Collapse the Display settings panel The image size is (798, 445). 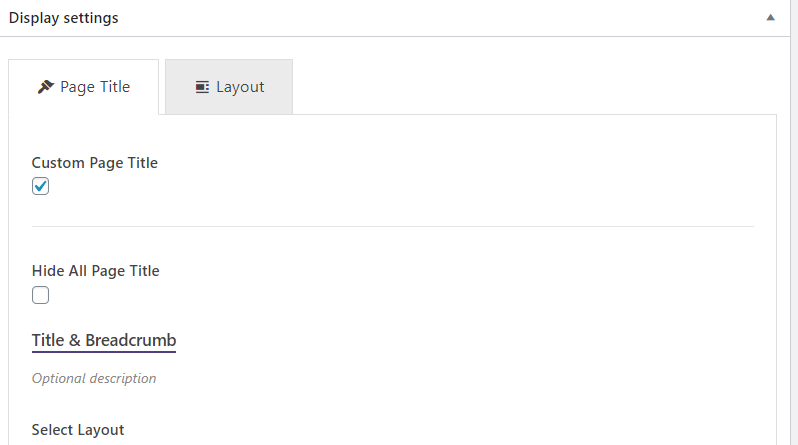771,18
